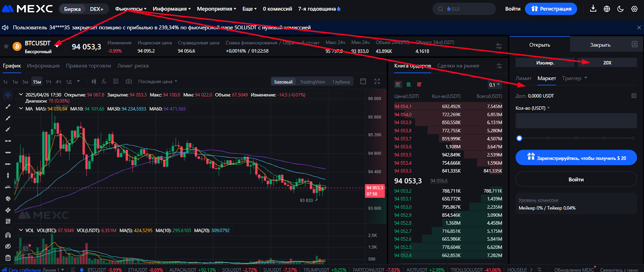Open the settings gear icon
Screen dimensions: 644x272
(x=634, y=8)
